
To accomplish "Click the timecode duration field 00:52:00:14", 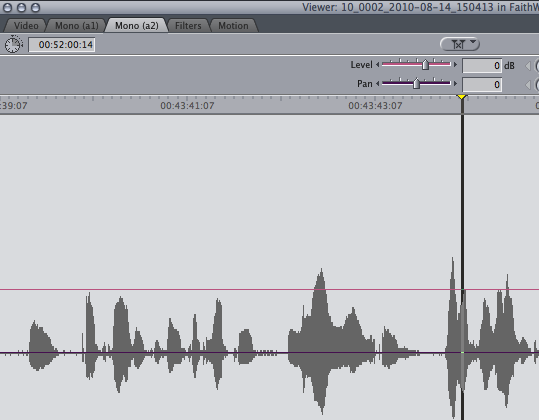I will (x=62, y=45).
